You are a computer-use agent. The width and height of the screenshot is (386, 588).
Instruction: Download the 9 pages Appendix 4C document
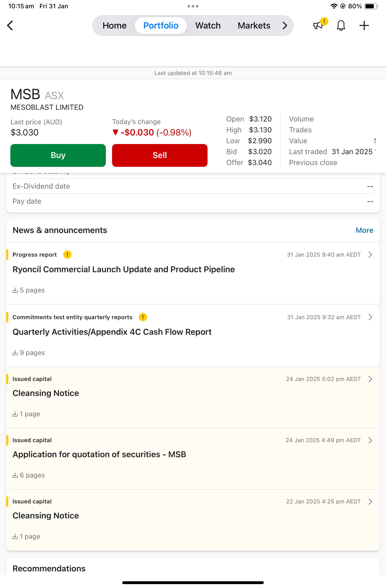coord(29,353)
